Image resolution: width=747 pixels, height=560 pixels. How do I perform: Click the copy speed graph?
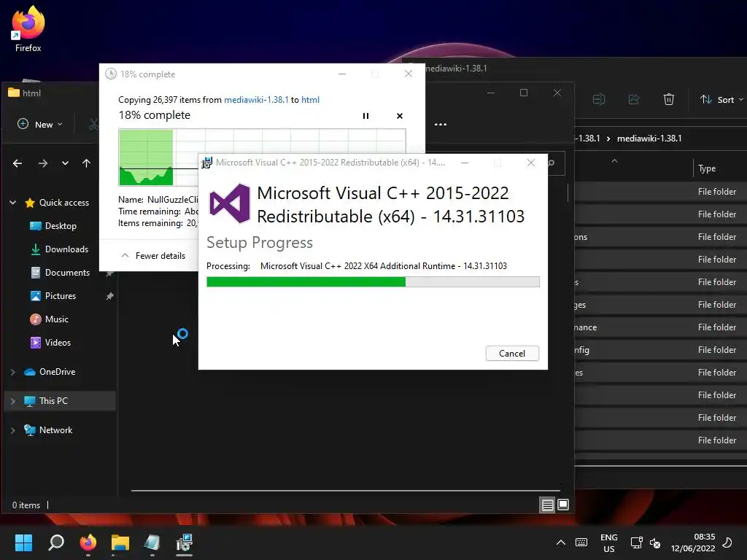[158, 157]
